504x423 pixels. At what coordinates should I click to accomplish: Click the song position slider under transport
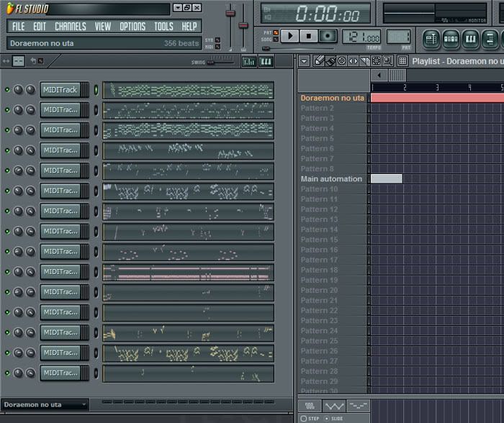[266, 48]
